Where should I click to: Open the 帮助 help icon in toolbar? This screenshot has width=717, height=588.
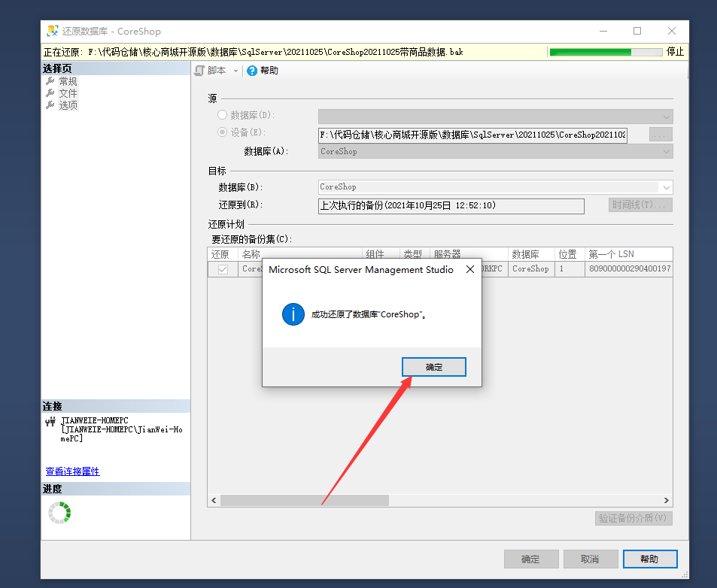tap(252, 71)
